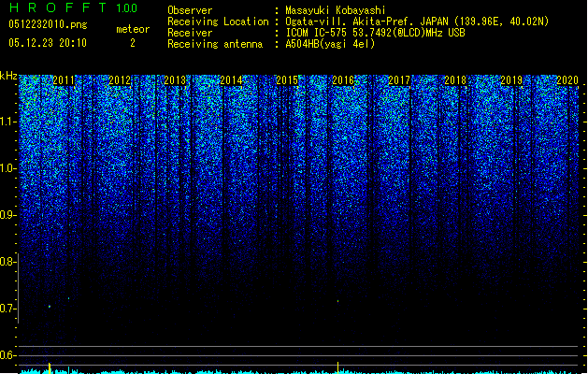Screen dimensions: 588x374
Task: Click the date stamp 05.12.23 20:10
Action: 48,43
